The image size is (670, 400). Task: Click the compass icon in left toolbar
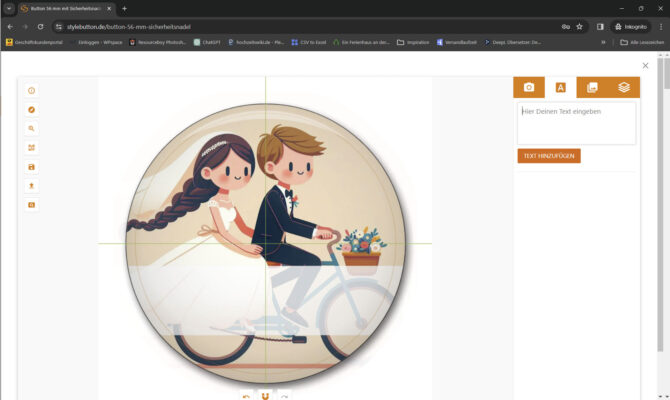tap(32, 110)
